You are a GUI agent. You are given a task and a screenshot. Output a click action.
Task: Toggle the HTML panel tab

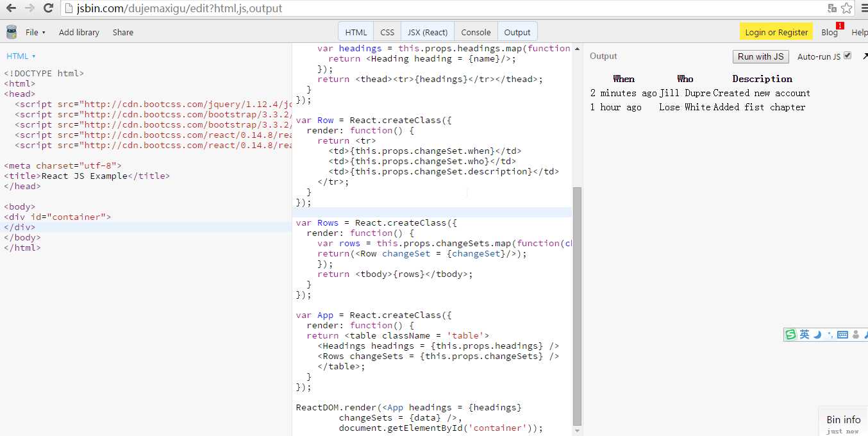[356, 32]
